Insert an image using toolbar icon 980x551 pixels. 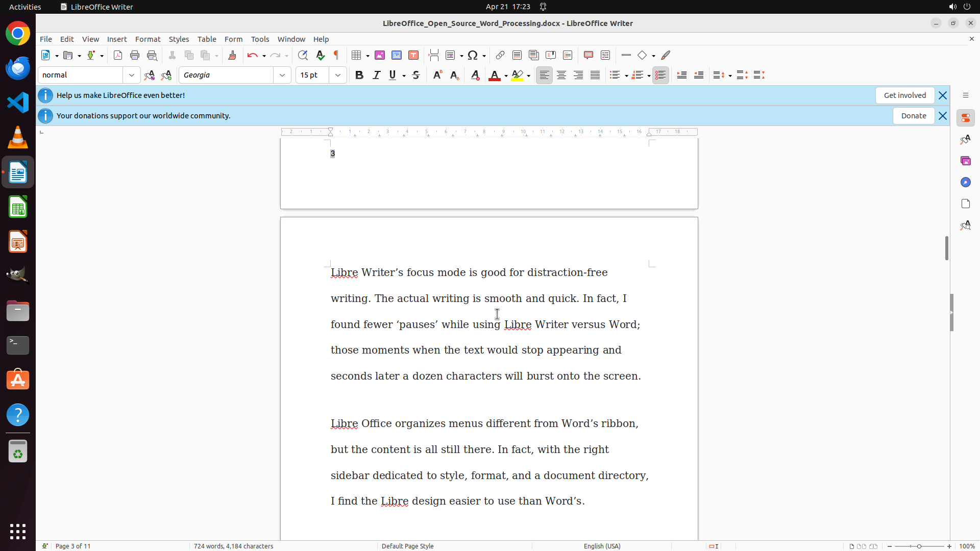click(380, 55)
